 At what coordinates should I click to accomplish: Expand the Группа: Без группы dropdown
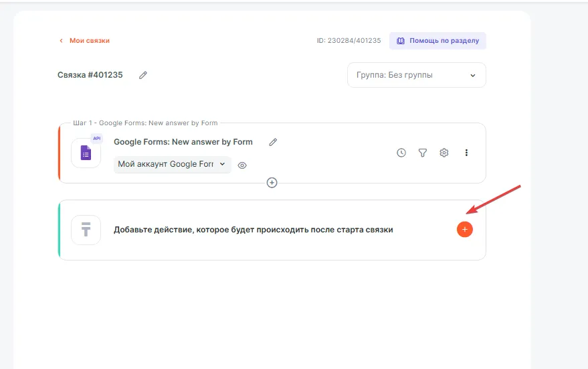416,75
